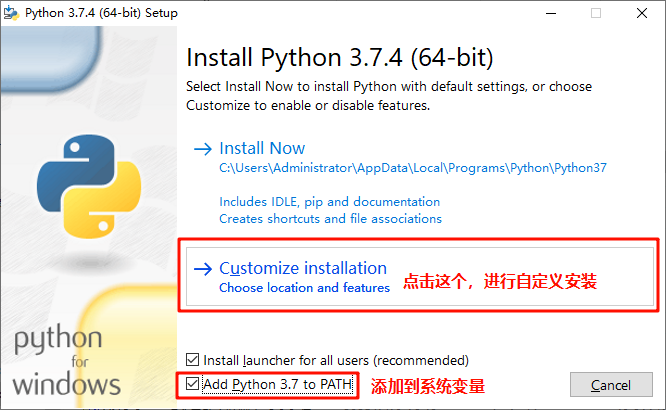The image size is (666, 410).
Task: Click the default install path under Install Now
Action: [x=413, y=168]
